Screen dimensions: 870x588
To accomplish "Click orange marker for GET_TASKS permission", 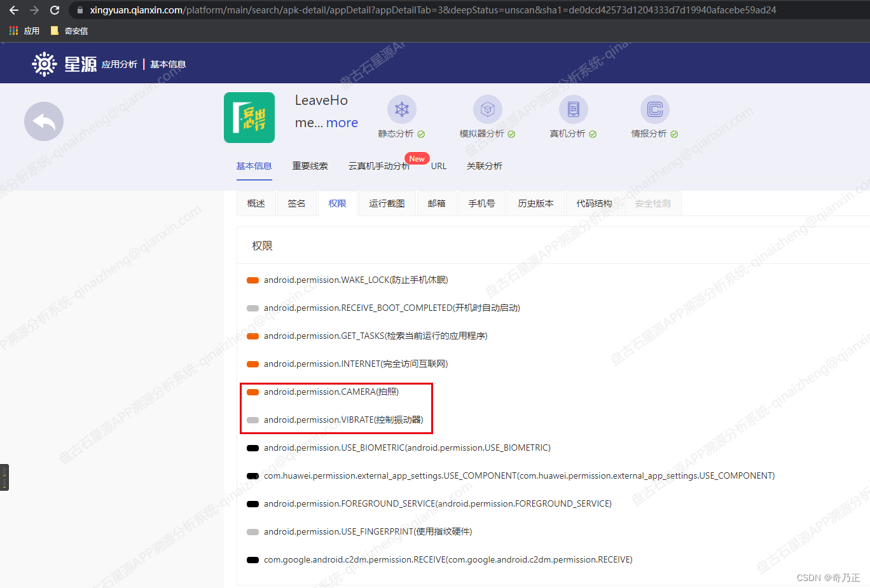I will point(252,336).
